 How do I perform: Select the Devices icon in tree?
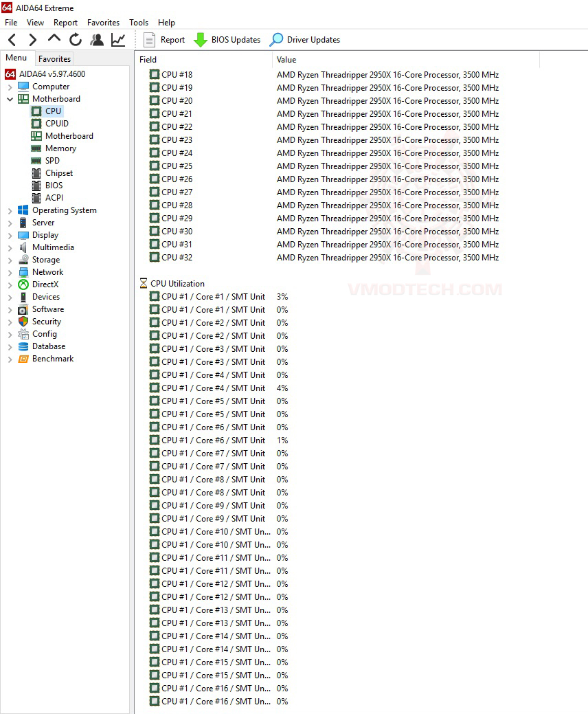(23, 297)
